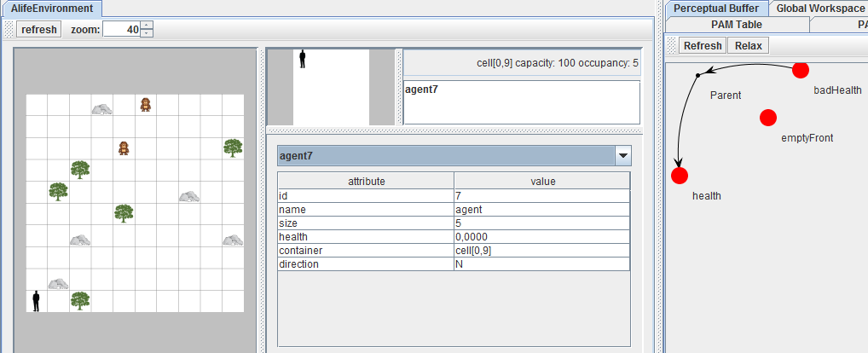Viewport: 868px width, 353px height.
Task: Open the agent7 dropdown selector
Action: [x=623, y=156]
